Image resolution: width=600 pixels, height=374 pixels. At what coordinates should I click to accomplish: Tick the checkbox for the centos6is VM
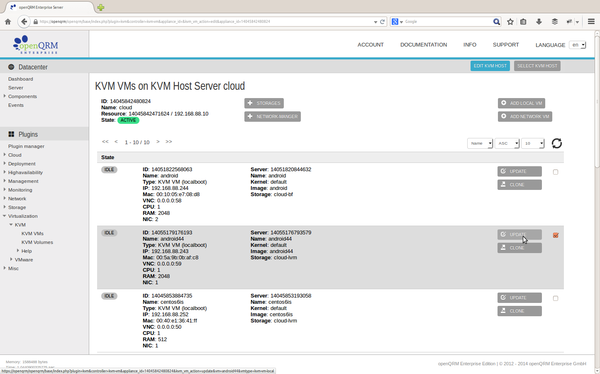point(556,298)
